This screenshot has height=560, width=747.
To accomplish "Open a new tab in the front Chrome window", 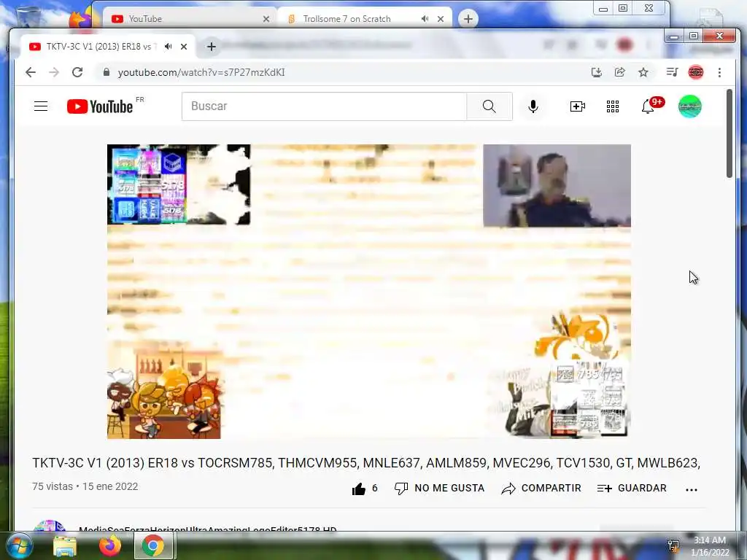I will click(x=212, y=47).
